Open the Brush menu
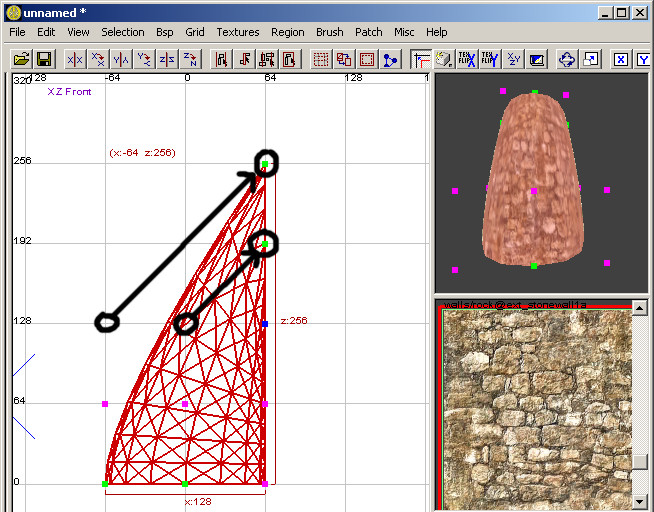 pyautogui.click(x=330, y=32)
